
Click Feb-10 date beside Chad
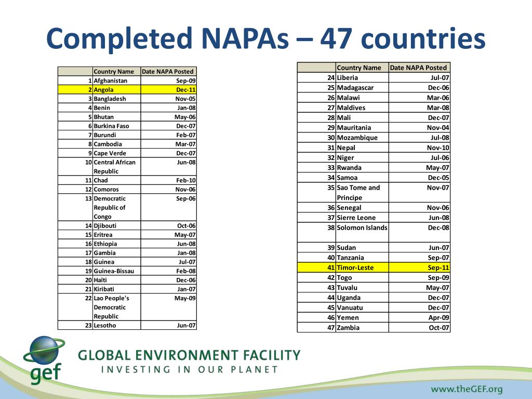click(169, 180)
